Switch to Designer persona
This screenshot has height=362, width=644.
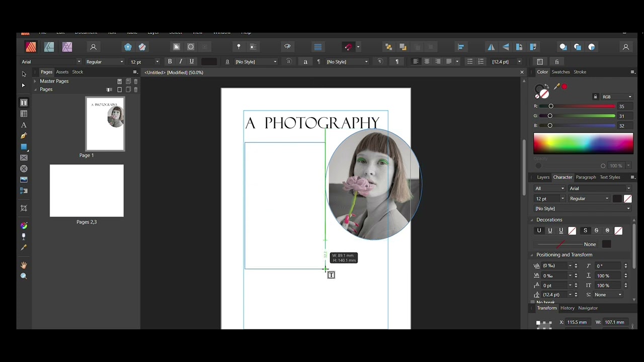[49, 47]
